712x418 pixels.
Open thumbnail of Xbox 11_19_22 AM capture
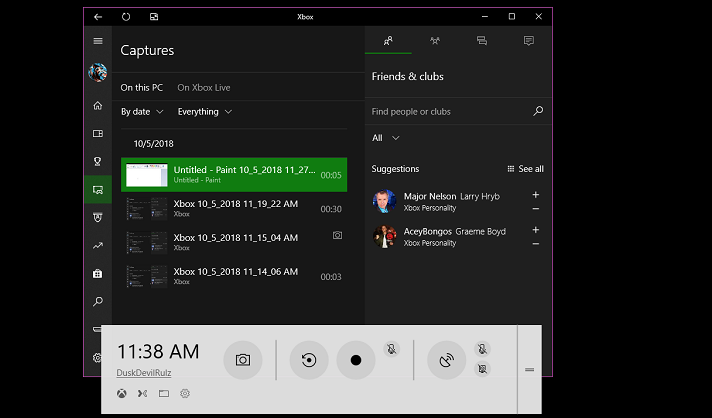click(147, 209)
